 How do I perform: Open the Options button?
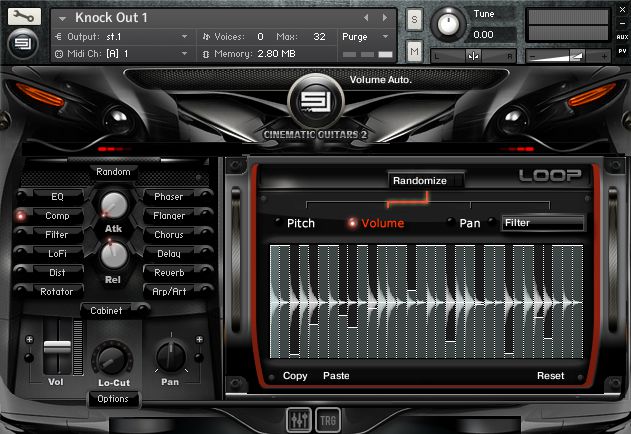point(113,399)
